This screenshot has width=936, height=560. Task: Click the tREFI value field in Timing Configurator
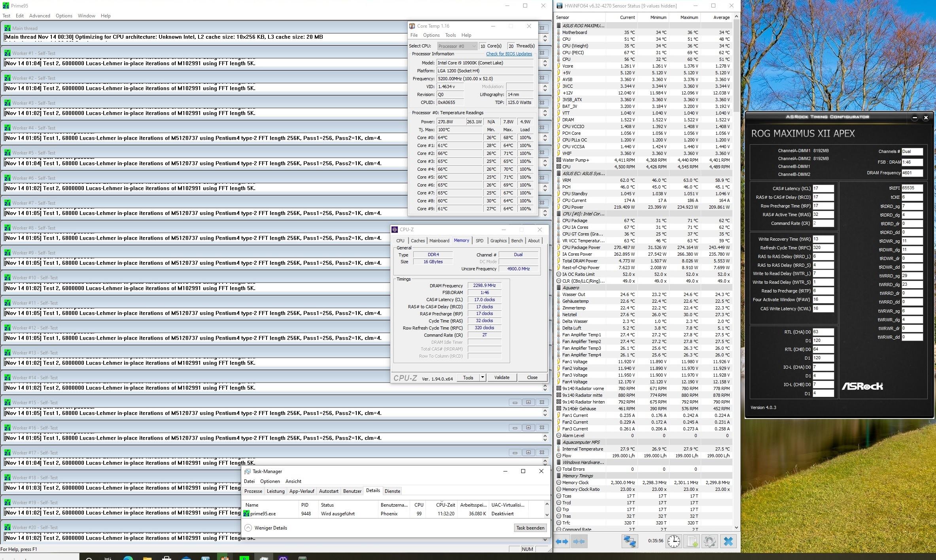(912, 188)
